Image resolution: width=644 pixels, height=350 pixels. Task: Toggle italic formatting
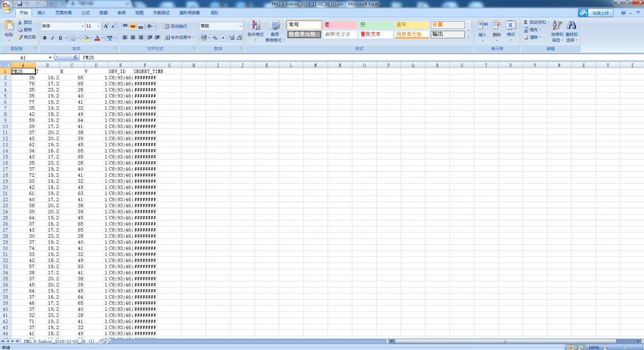[52, 38]
